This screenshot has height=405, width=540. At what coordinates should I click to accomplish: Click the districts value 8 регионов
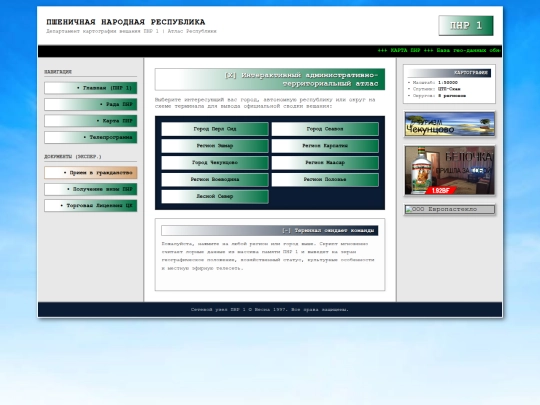click(x=452, y=96)
